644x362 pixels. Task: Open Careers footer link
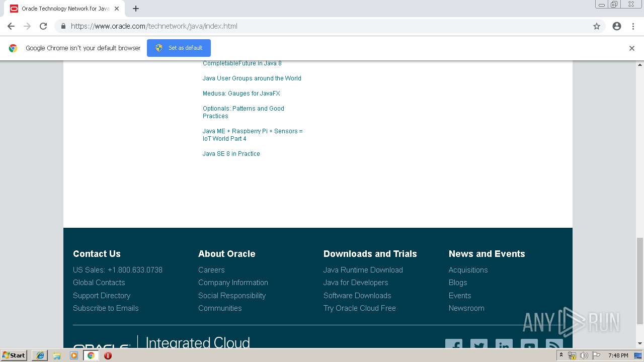point(211,270)
